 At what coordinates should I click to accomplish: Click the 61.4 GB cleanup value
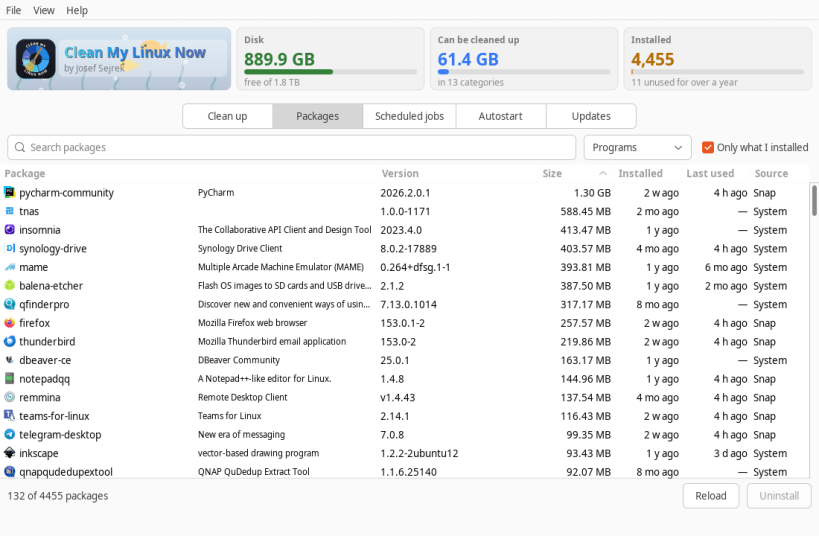pos(468,59)
